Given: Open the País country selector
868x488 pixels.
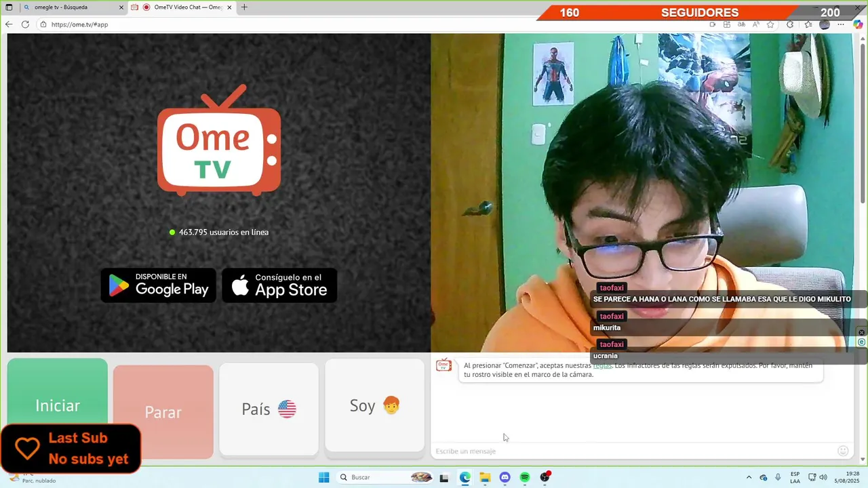Looking at the screenshot, I should (269, 409).
